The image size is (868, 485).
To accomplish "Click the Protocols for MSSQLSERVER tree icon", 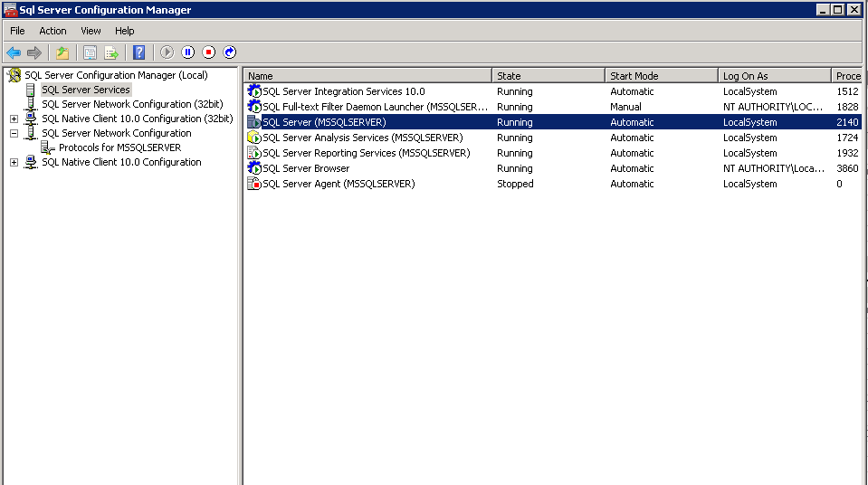I will (48, 147).
